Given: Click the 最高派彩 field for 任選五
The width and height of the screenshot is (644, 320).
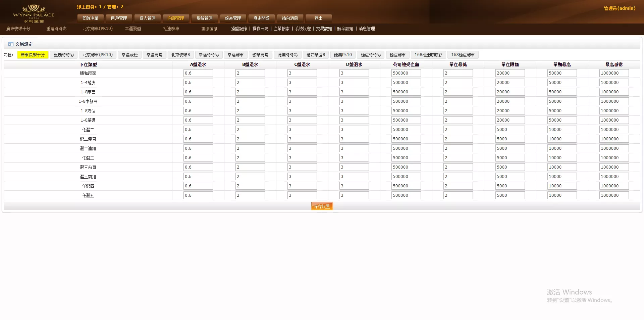Looking at the screenshot, I should [613, 195].
